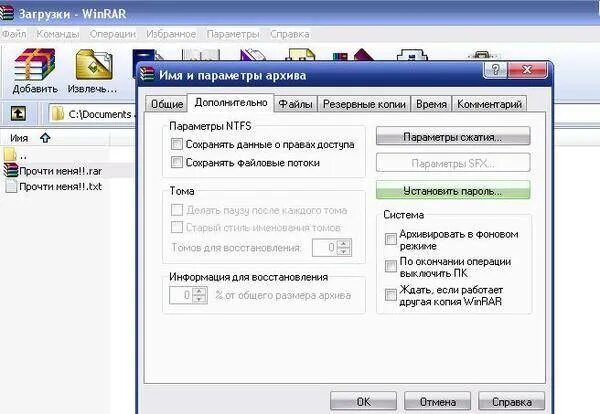This screenshot has height=414, width=600.
Task: Enable Сохранять данные о правах доступа
Action: (x=176, y=144)
